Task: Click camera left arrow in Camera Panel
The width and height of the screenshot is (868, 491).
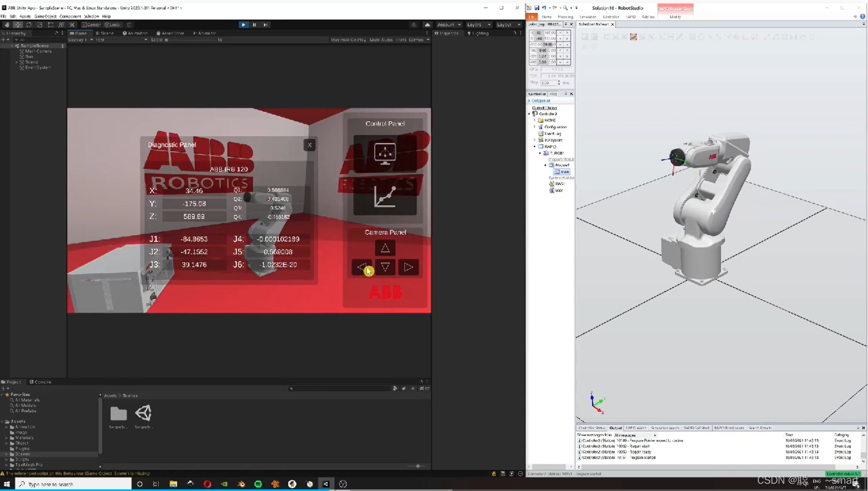Action: (x=361, y=267)
